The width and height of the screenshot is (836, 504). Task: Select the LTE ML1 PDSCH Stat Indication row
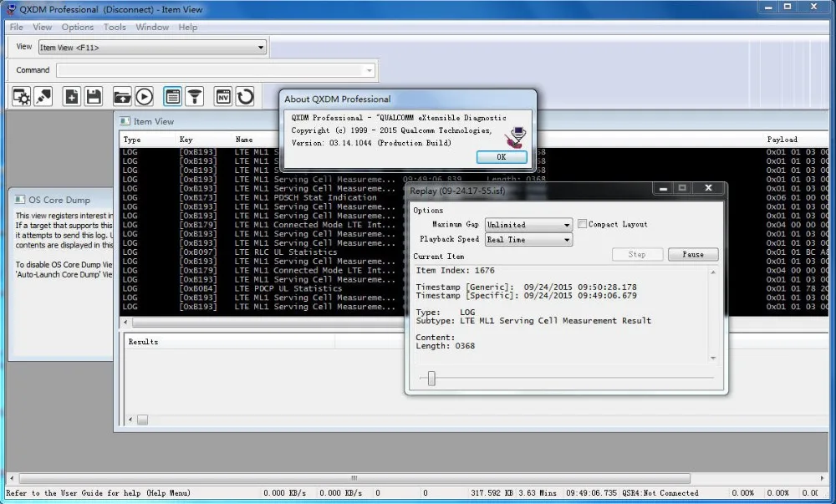[x=306, y=197]
